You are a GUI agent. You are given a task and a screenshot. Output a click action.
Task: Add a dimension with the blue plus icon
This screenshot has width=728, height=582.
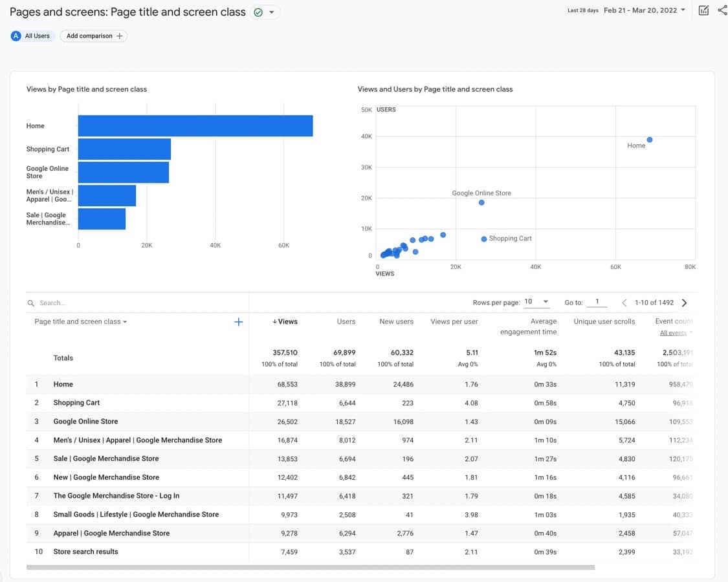[x=238, y=321]
